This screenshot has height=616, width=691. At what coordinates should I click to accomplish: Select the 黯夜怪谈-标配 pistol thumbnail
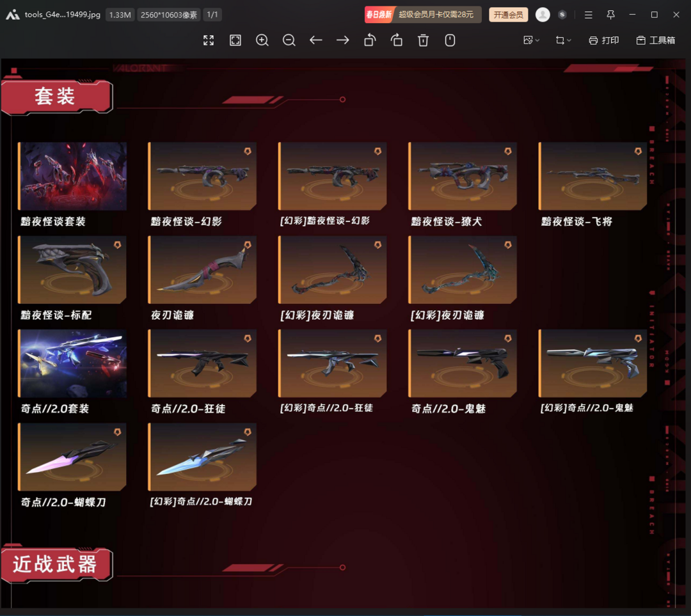(72, 270)
